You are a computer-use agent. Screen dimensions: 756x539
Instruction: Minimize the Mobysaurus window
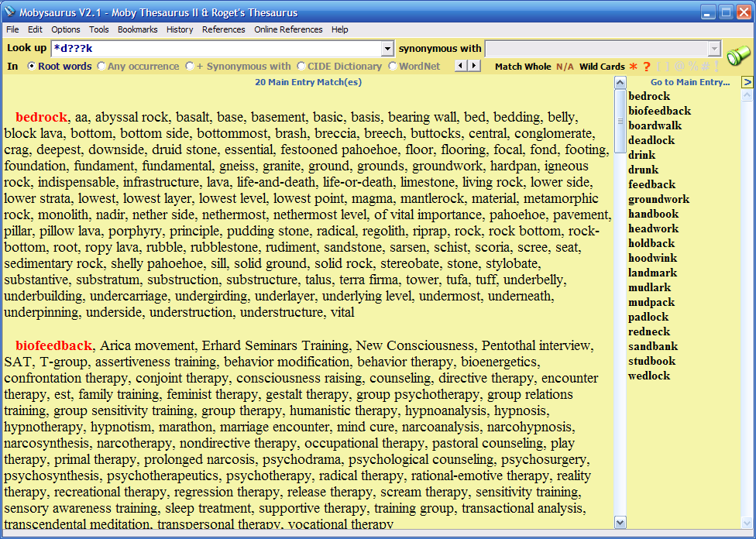tap(708, 12)
